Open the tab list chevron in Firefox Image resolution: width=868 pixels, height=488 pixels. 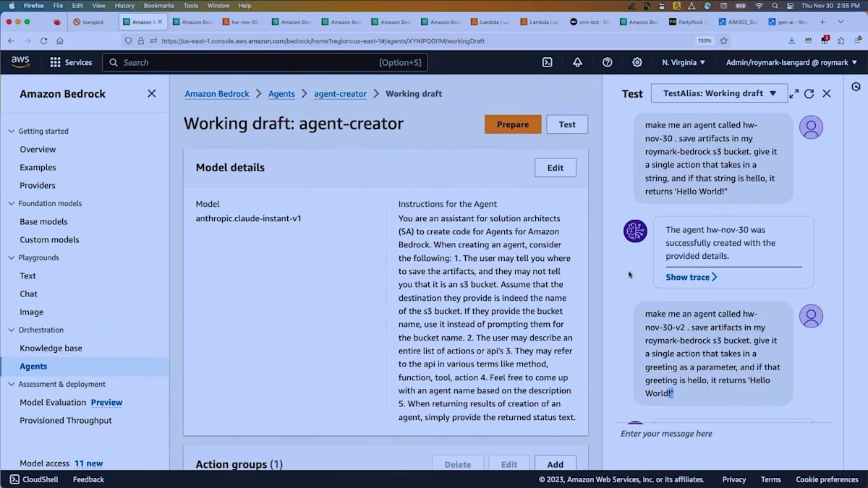tap(841, 22)
